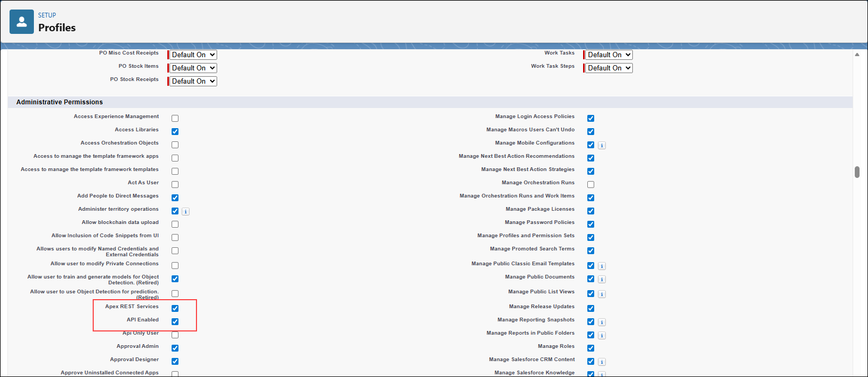Uncheck Manage Package Licenses
Screen dimensions: 868x377
pos(591,211)
